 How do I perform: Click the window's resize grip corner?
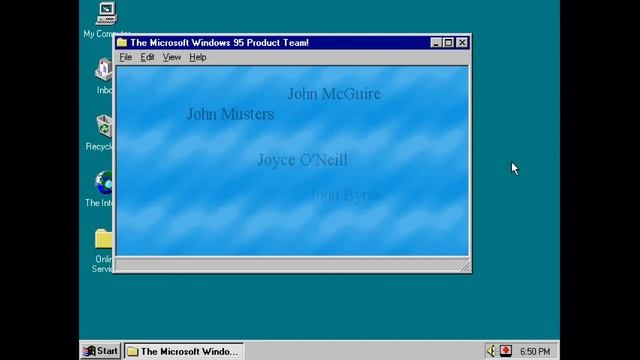[x=465, y=267]
